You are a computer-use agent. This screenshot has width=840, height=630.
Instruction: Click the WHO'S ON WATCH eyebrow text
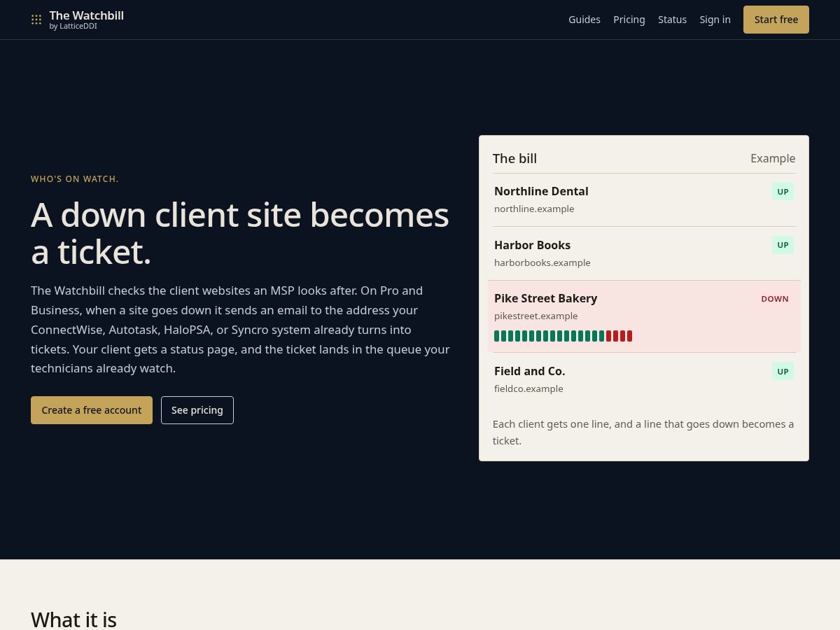point(75,179)
